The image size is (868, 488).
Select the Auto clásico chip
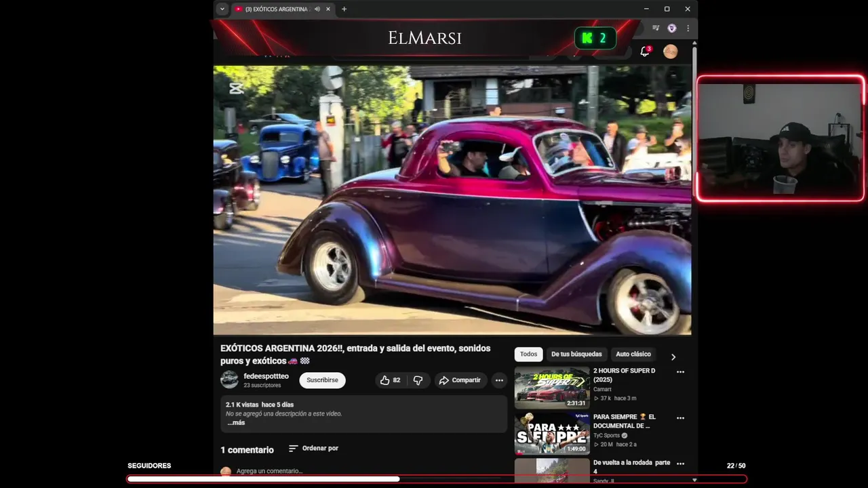633,354
